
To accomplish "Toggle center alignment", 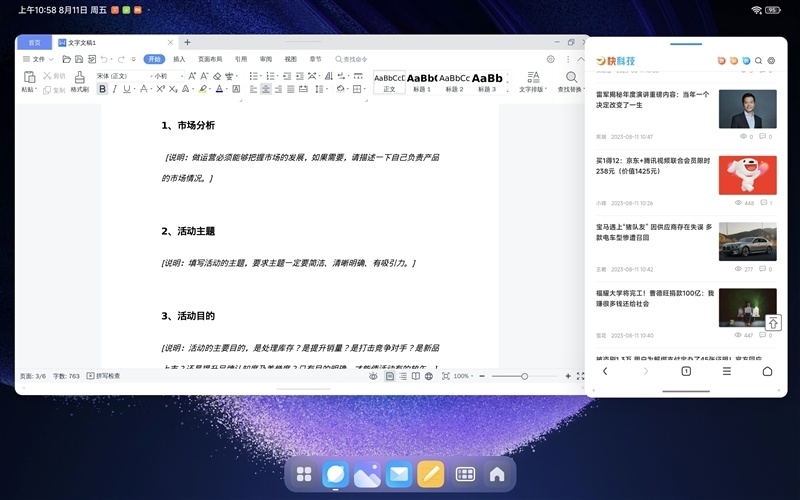I will click(266, 89).
